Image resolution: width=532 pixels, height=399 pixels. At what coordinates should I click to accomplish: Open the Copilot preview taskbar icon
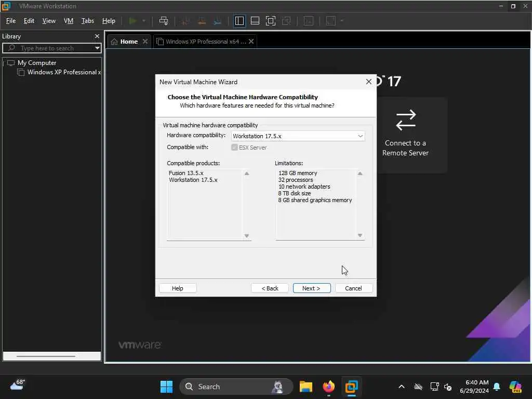515,387
